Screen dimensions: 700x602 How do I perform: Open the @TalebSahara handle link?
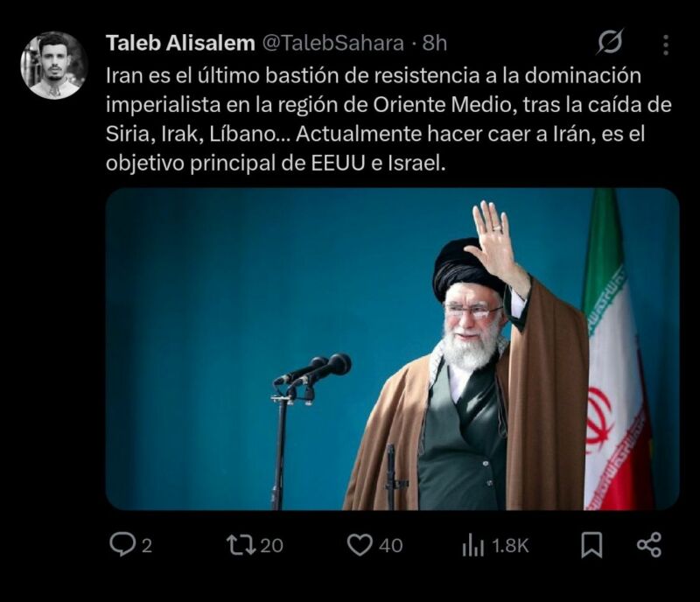[x=332, y=44]
